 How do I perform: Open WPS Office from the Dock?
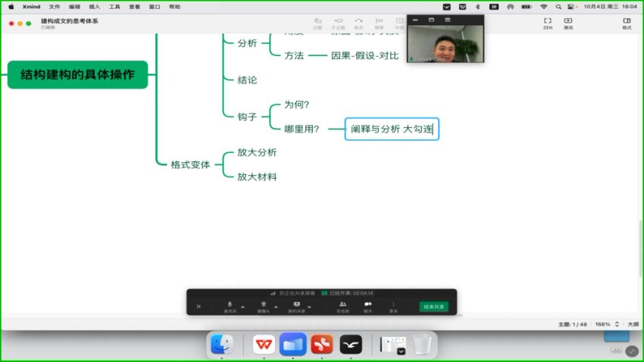264,345
